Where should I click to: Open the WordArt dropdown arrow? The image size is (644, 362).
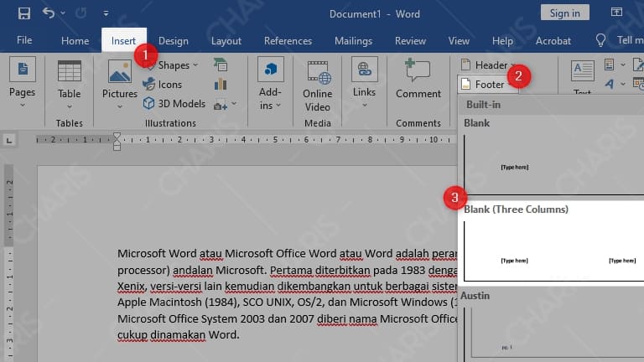[x=623, y=84]
